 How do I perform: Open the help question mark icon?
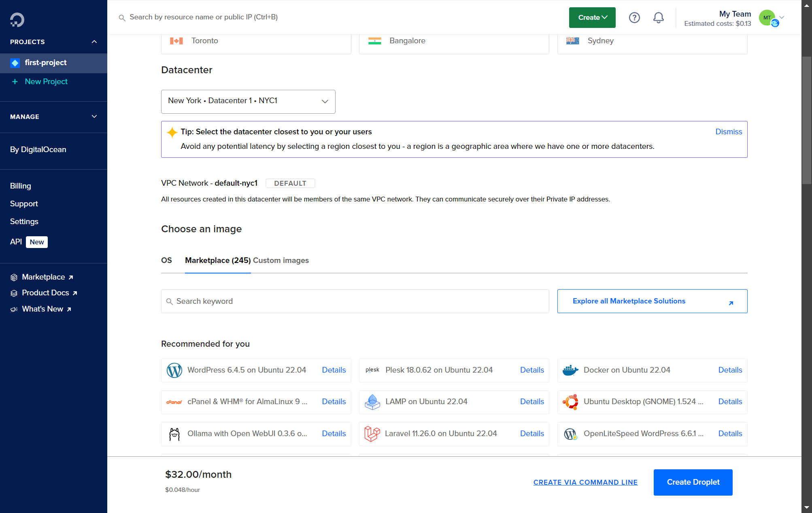click(x=634, y=17)
